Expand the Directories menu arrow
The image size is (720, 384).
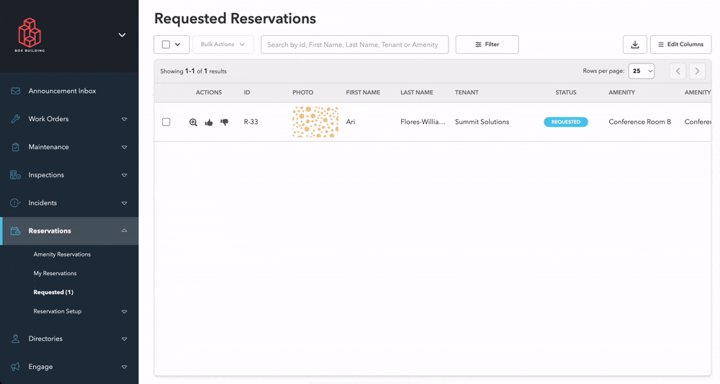pyautogui.click(x=124, y=339)
